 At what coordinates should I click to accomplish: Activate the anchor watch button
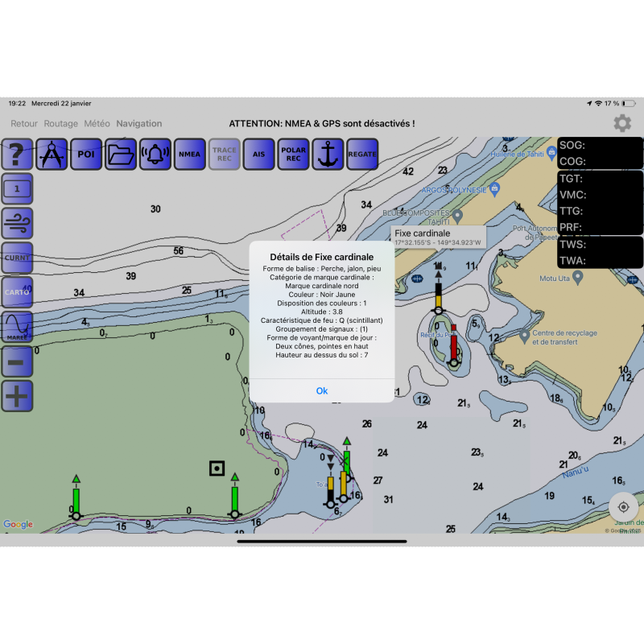328,154
